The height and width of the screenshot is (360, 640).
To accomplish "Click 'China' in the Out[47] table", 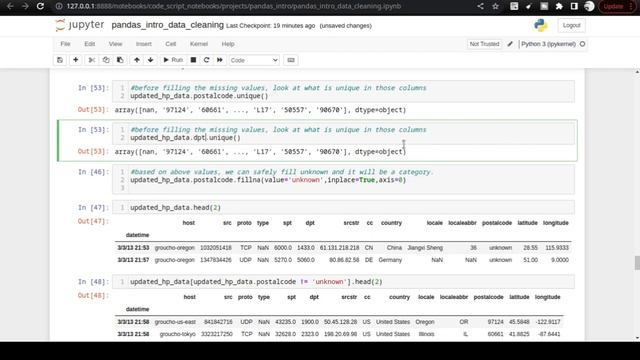I will point(394,248).
